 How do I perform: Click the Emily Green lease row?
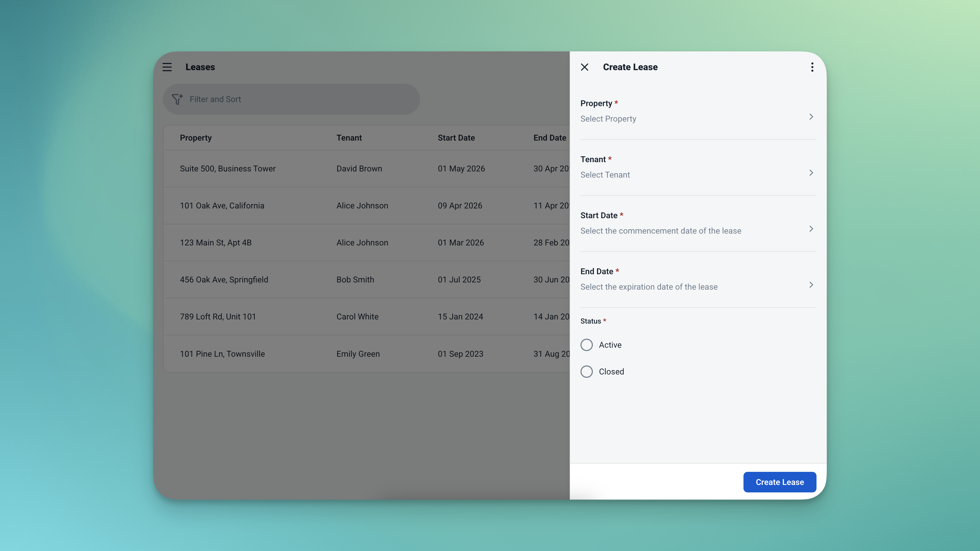point(358,354)
